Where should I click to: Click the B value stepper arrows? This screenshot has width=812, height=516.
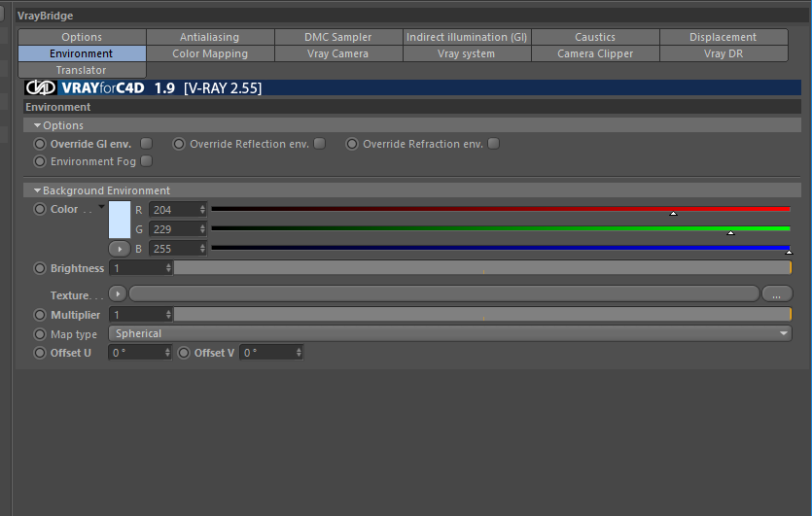[202, 249]
